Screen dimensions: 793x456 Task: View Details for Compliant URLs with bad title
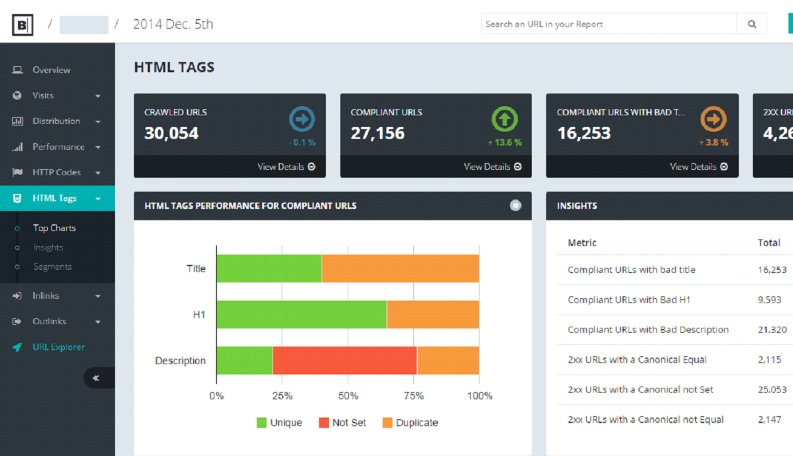click(x=699, y=166)
